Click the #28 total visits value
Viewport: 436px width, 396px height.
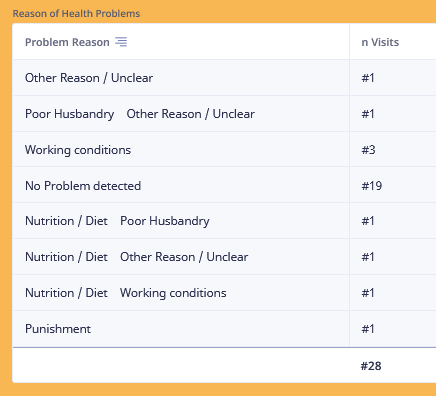[371, 366]
